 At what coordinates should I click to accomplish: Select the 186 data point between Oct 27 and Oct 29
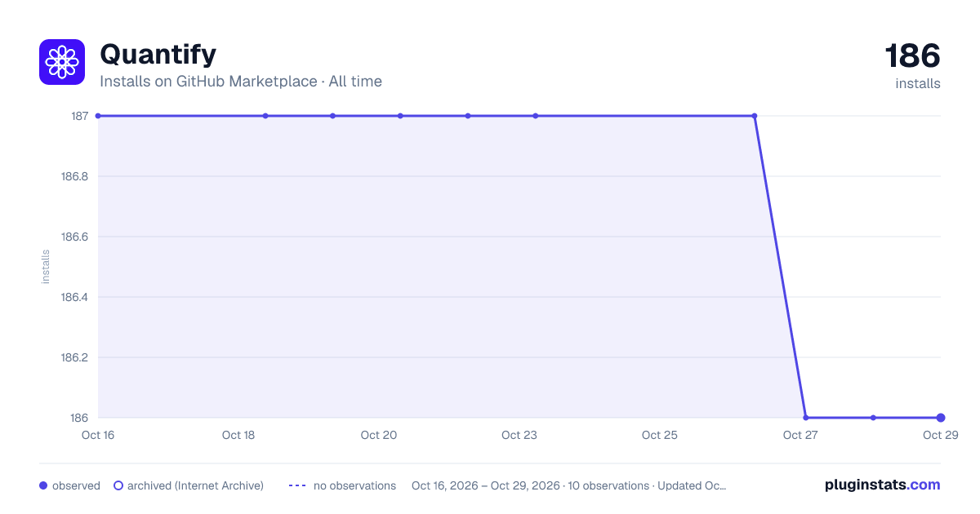(873, 418)
